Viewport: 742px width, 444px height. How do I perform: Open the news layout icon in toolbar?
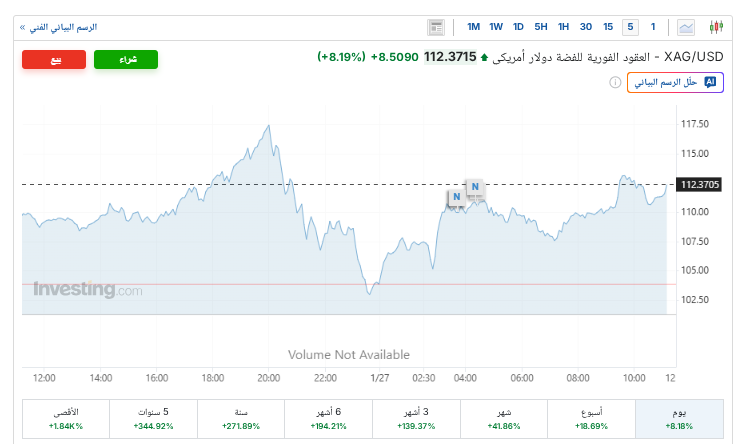[x=435, y=27]
